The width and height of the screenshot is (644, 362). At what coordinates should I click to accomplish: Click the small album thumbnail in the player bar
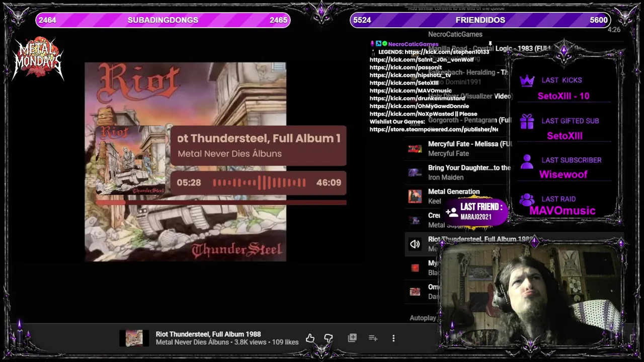[x=134, y=338]
